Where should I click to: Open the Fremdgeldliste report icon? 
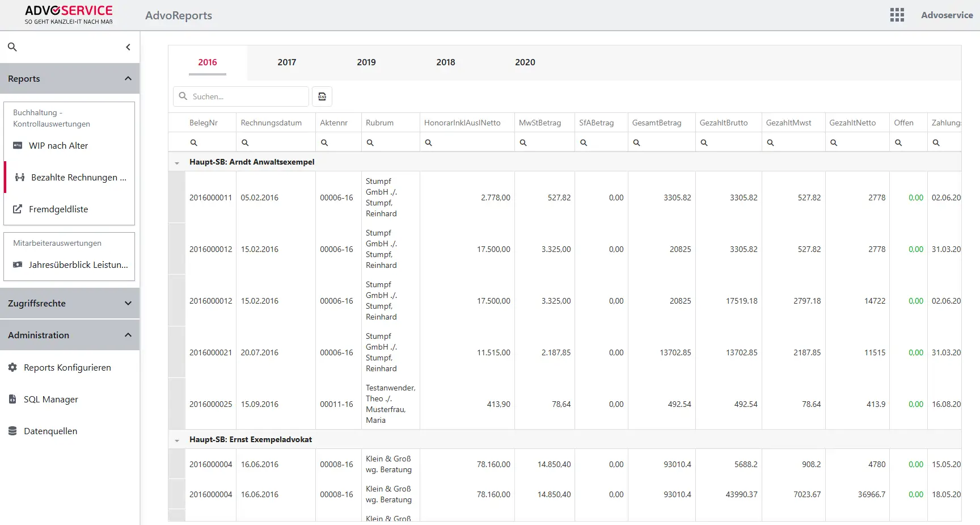[x=17, y=209]
